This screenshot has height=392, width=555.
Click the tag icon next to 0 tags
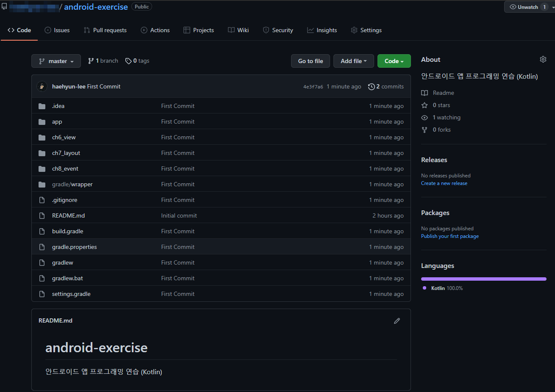click(128, 61)
